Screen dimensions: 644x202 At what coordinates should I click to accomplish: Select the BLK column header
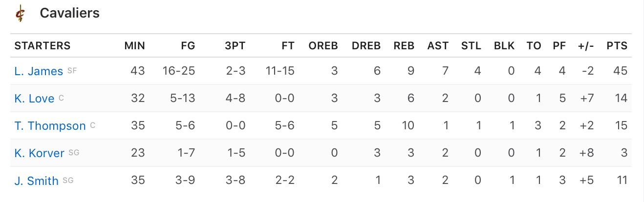(x=504, y=46)
